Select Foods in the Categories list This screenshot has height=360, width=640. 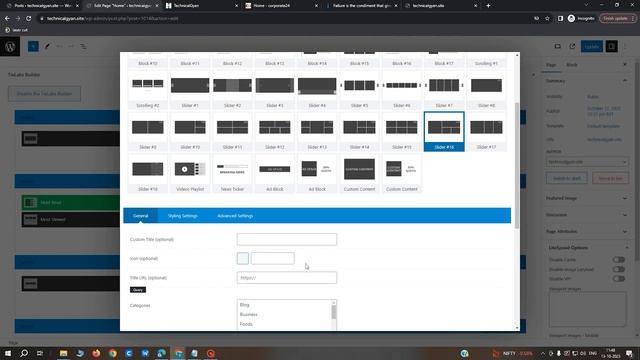click(x=246, y=324)
